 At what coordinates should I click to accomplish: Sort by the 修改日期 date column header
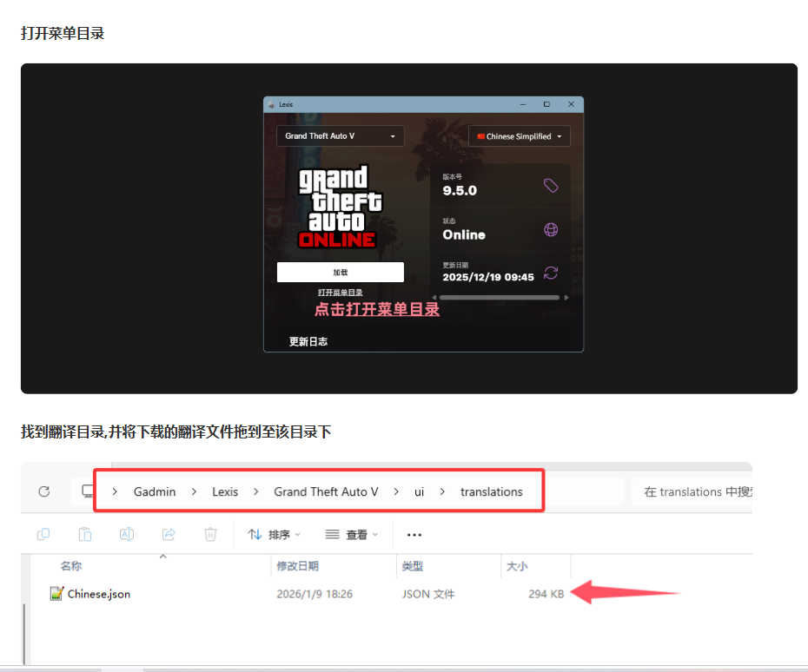[x=297, y=566]
